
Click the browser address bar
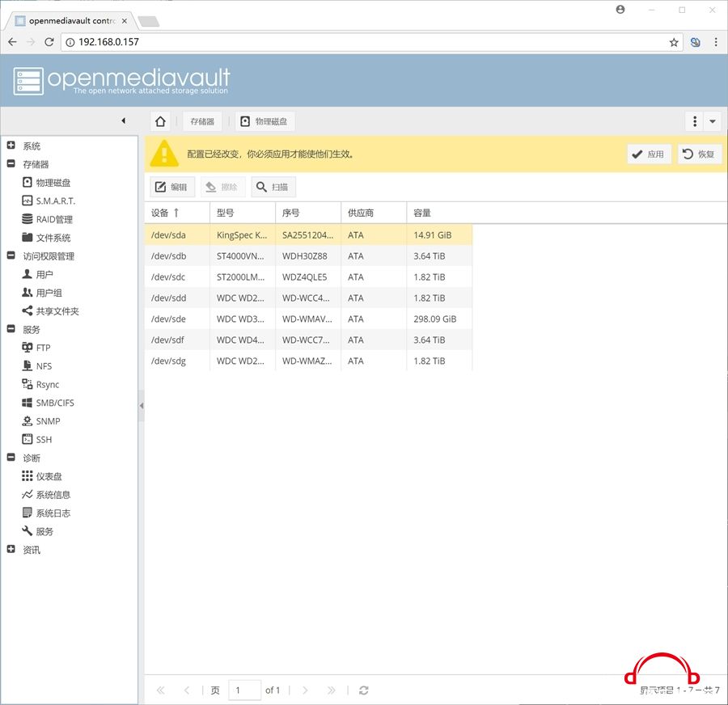[371, 42]
